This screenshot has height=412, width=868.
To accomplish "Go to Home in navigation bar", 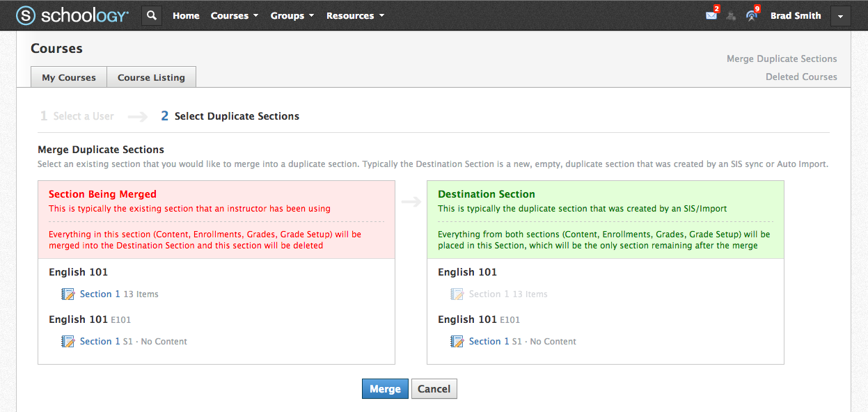I will point(186,15).
